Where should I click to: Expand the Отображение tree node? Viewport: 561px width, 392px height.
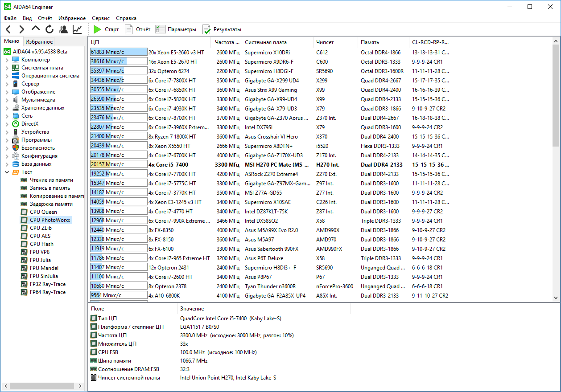pyautogui.click(x=7, y=92)
